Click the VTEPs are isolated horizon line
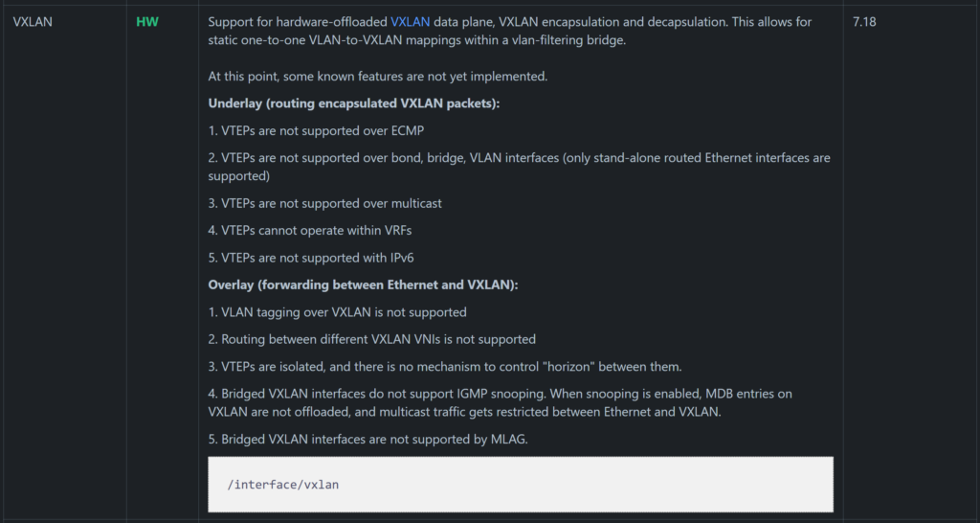This screenshot has height=523, width=980. 445,367
